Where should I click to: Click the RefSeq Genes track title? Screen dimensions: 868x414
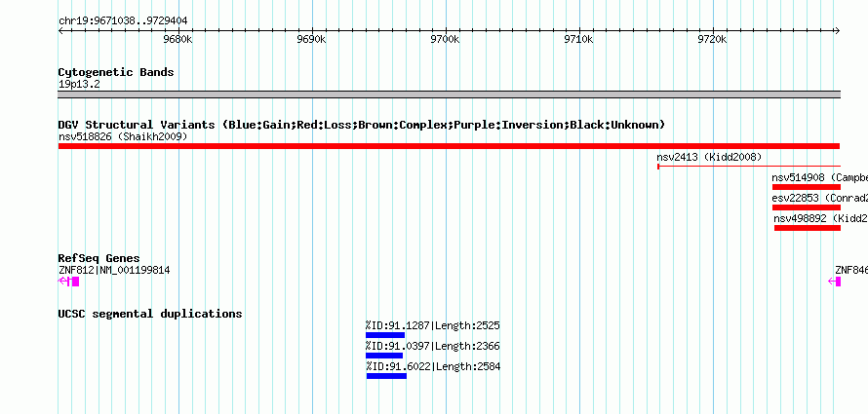(x=99, y=258)
